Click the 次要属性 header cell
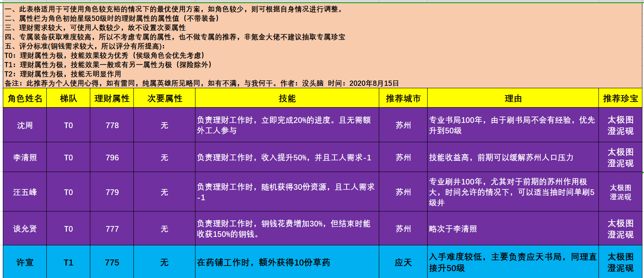This screenshot has width=644, height=278. [x=164, y=98]
